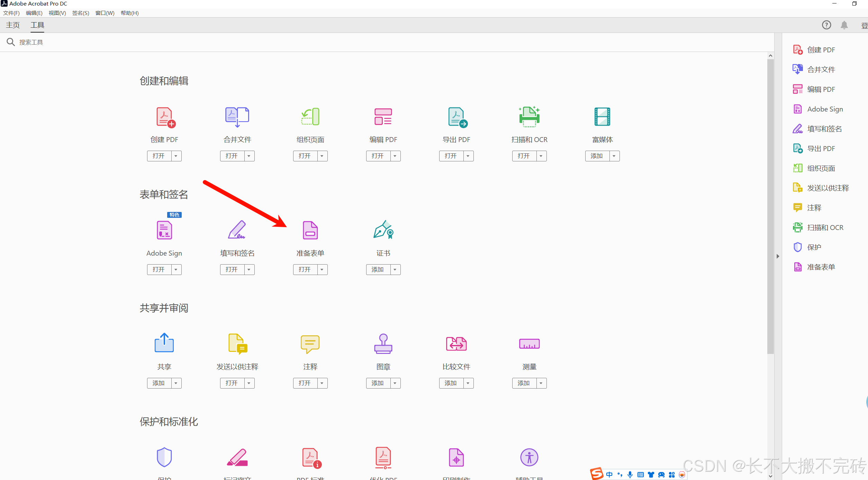The image size is (868, 480).
Task: Click the Rich Media (富媒体) film icon
Action: click(x=602, y=117)
